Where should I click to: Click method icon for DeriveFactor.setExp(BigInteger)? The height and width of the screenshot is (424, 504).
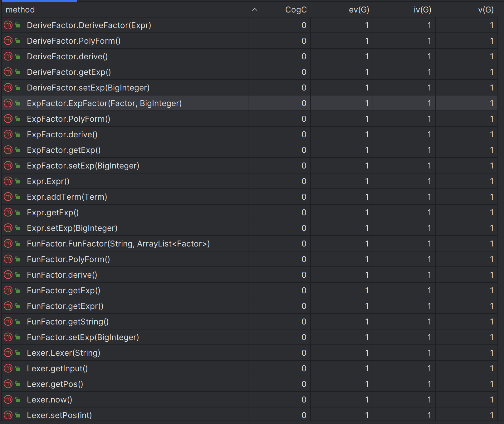tap(8, 87)
